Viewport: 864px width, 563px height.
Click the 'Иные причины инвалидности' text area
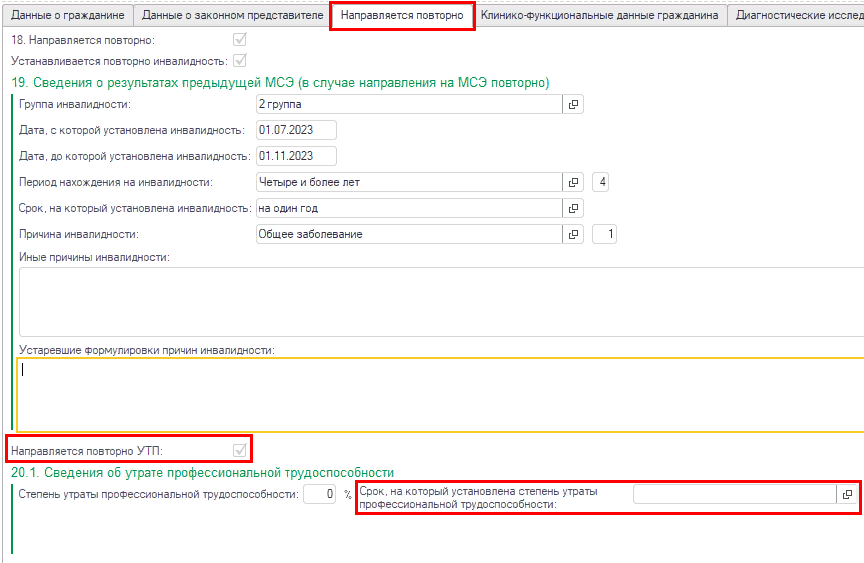(x=440, y=302)
